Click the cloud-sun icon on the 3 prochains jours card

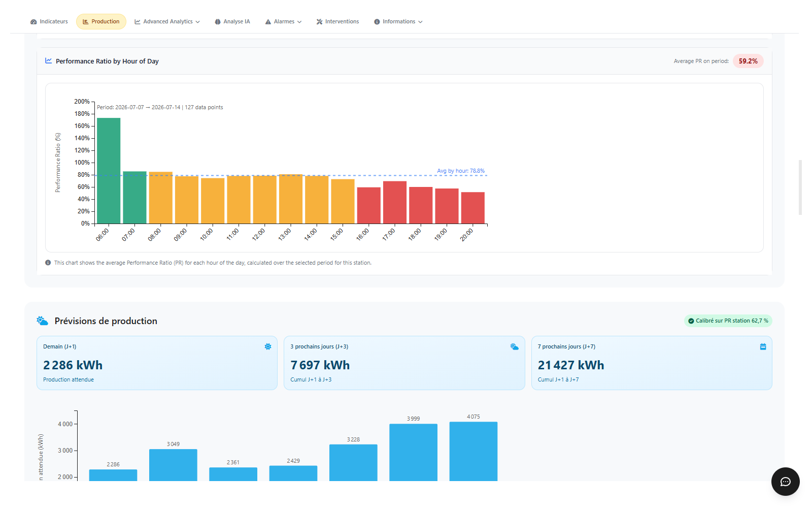(515, 346)
